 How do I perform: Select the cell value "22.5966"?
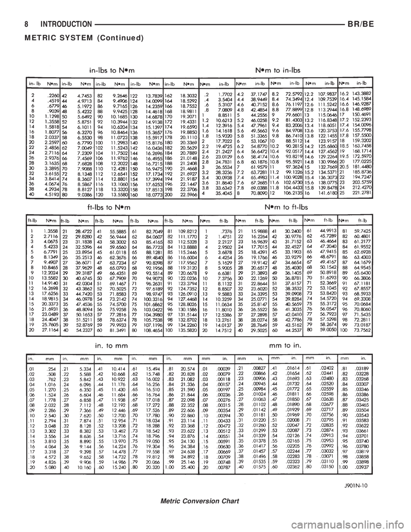(188, 193)
